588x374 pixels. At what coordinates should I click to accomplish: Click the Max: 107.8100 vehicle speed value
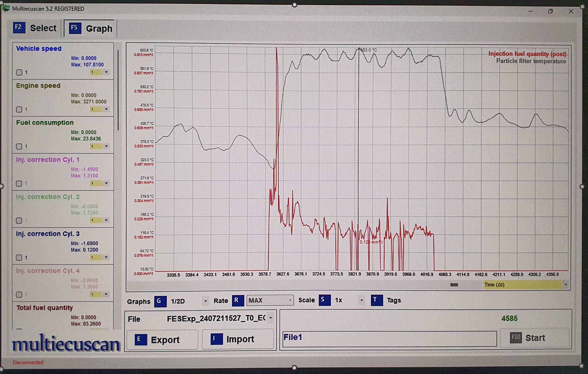point(87,65)
